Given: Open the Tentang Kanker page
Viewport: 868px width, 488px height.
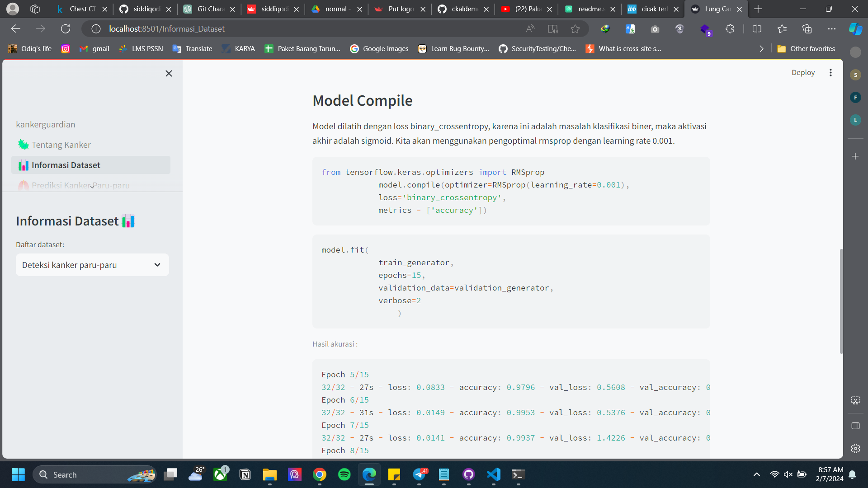Looking at the screenshot, I should [61, 145].
